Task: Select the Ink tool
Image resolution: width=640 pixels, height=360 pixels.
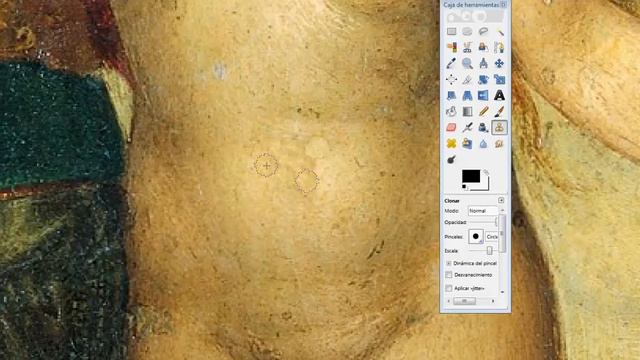Action: [483, 127]
